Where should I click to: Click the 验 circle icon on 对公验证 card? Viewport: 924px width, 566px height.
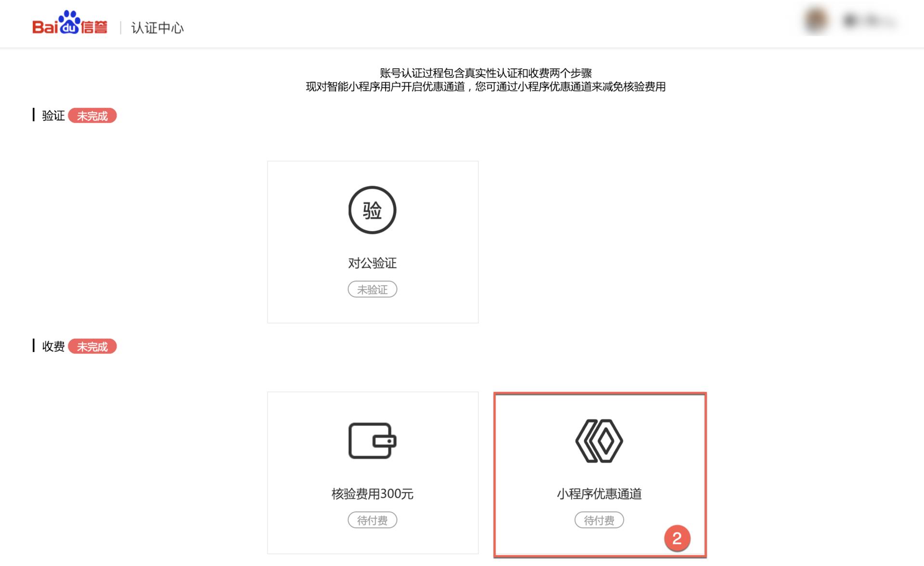(x=372, y=210)
